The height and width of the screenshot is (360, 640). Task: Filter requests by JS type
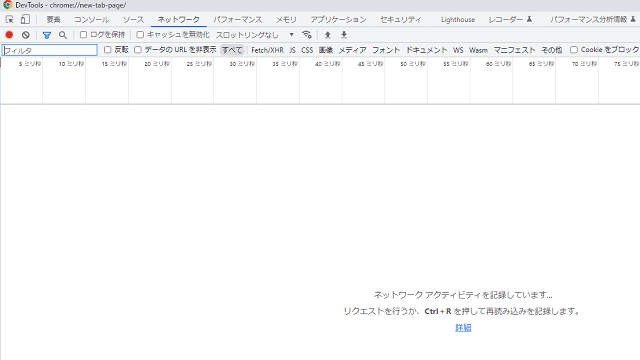click(293, 50)
